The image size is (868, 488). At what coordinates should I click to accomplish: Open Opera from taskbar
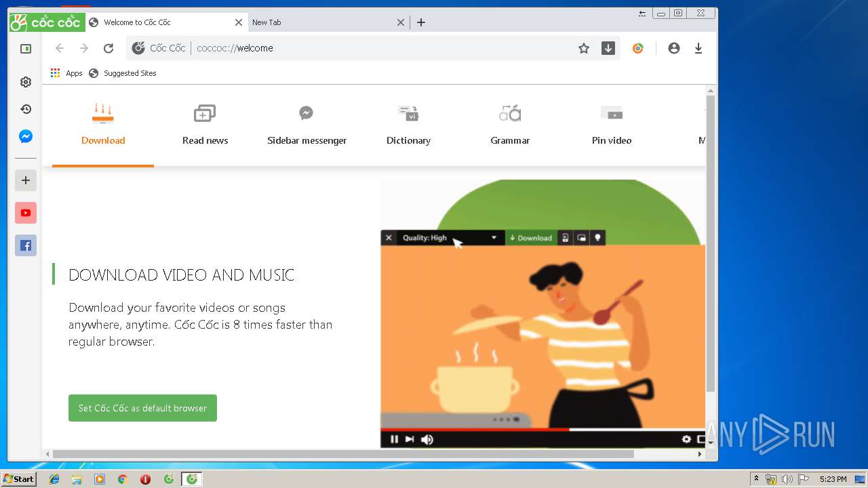click(x=145, y=479)
